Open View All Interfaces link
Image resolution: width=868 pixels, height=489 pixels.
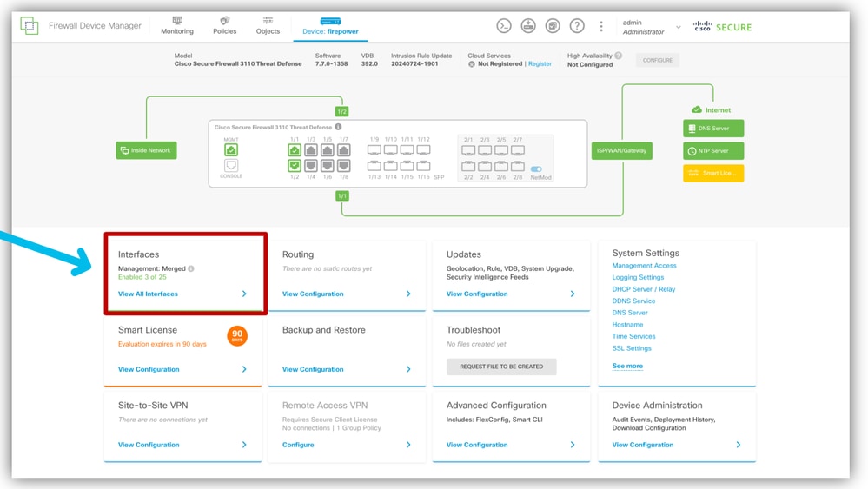pos(148,294)
